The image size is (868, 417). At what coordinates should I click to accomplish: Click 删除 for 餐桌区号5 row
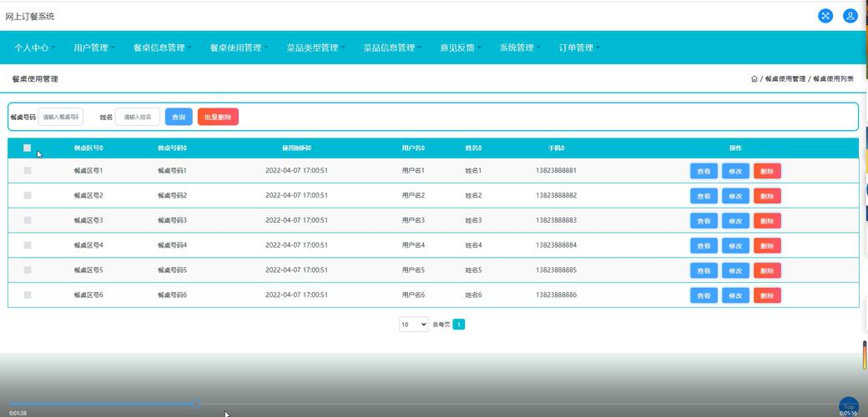[x=767, y=270]
